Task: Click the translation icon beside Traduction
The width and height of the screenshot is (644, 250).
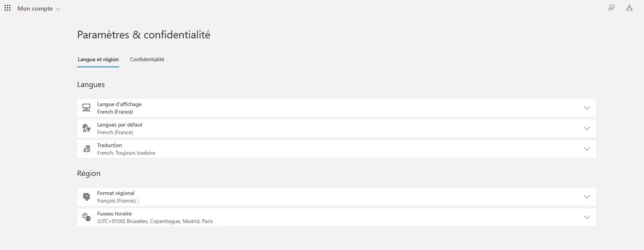Action: tap(87, 149)
